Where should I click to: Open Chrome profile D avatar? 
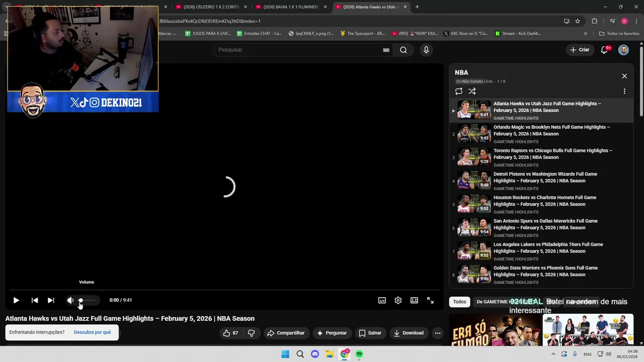click(x=624, y=21)
